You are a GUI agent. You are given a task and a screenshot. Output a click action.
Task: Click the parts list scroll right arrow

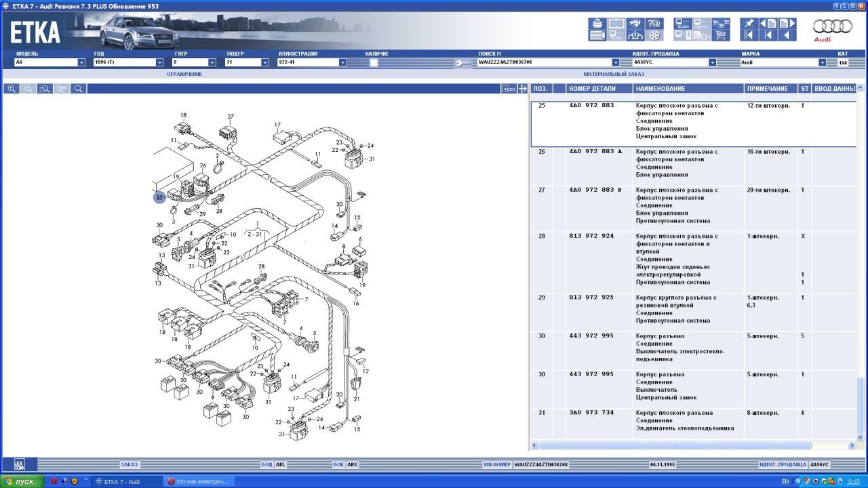(852, 446)
